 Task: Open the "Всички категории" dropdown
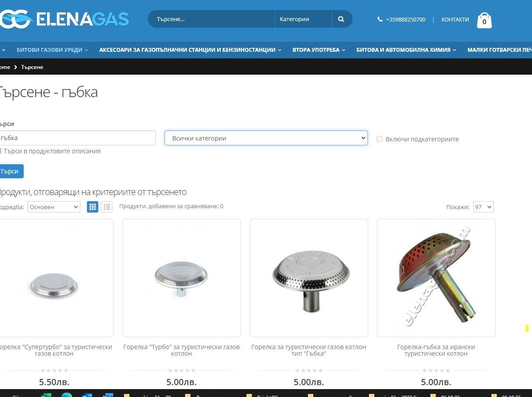pos(266,138)
